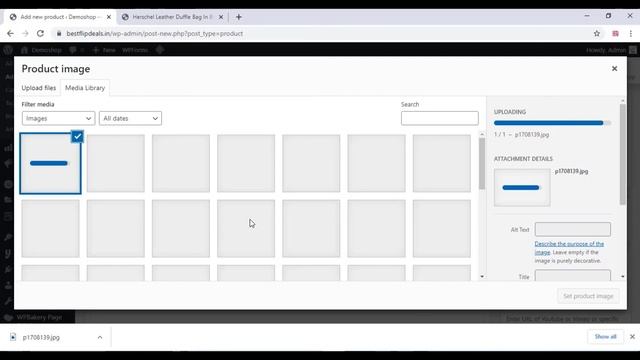The image size is (640, 360).
Task: Open a new browser tab
Action: click(x=239, y=17)
